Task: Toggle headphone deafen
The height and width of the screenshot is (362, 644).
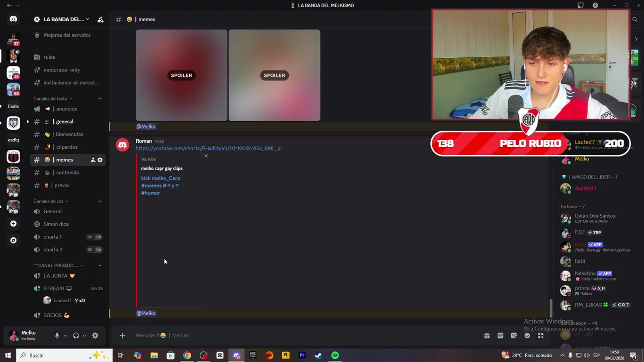Action: 76,335
